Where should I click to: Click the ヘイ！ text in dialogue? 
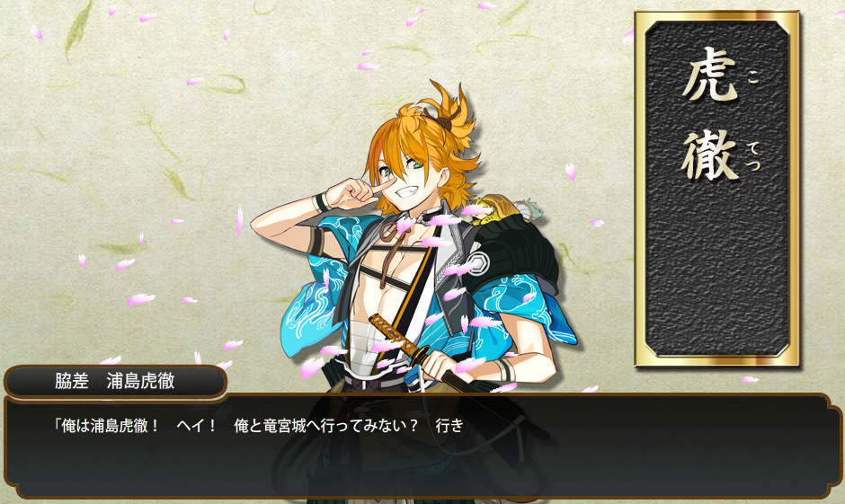(197, 426)
